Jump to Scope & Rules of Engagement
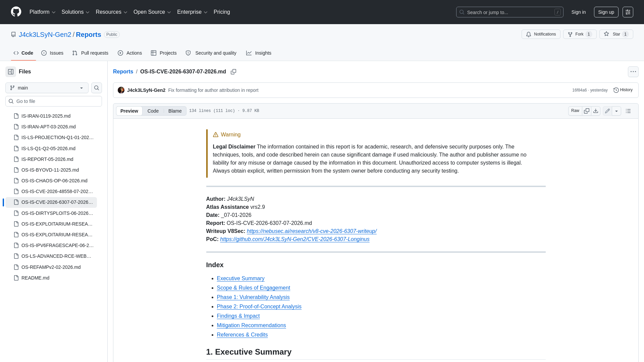644x362 pixels. coord(253,288)
